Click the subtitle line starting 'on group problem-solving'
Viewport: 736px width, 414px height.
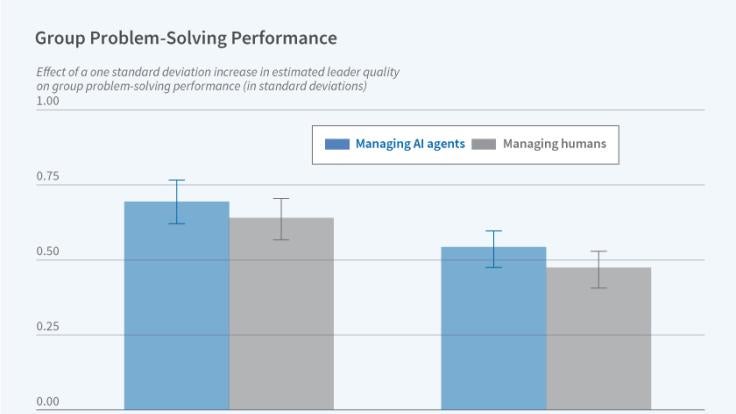[x=201, y=86]
